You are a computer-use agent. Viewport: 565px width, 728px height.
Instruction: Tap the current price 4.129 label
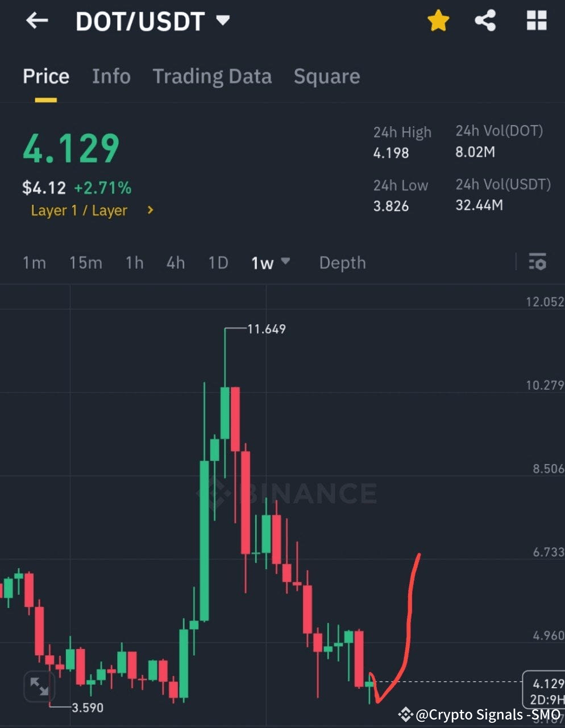click(70, 148)
